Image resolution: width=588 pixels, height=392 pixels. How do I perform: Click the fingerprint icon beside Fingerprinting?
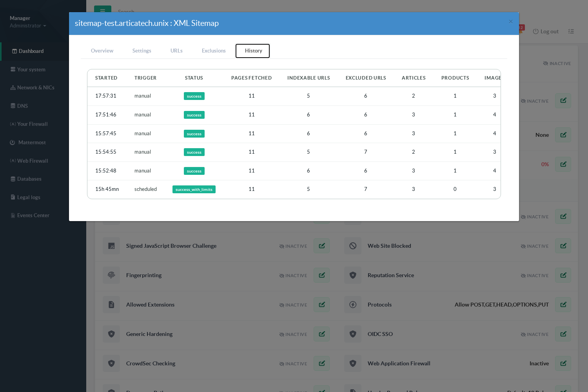[x=111, y=275]
